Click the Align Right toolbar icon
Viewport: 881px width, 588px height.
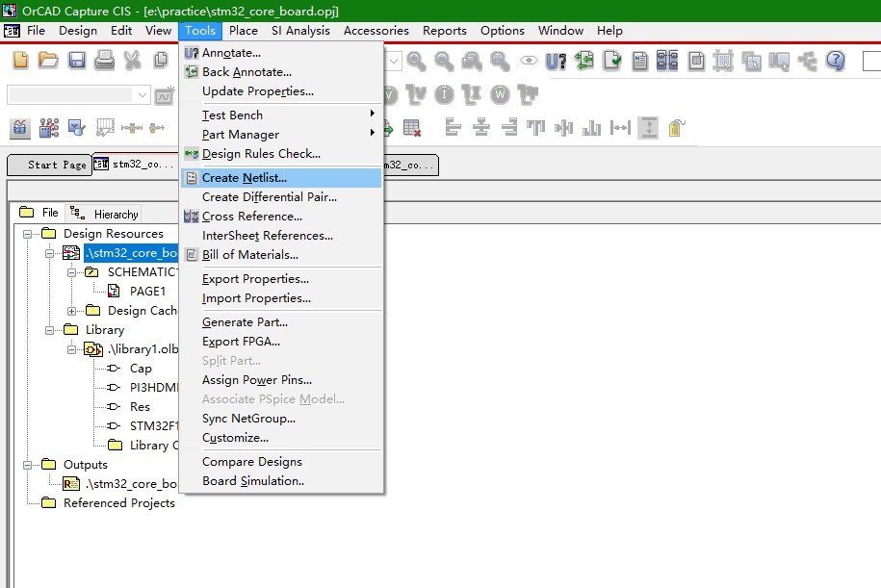point(509,127)
